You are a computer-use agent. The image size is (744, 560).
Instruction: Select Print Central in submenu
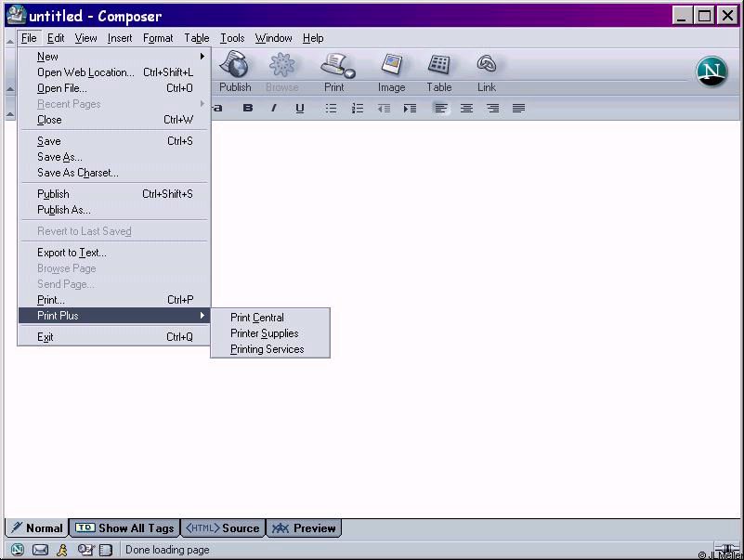click(270, 318)
